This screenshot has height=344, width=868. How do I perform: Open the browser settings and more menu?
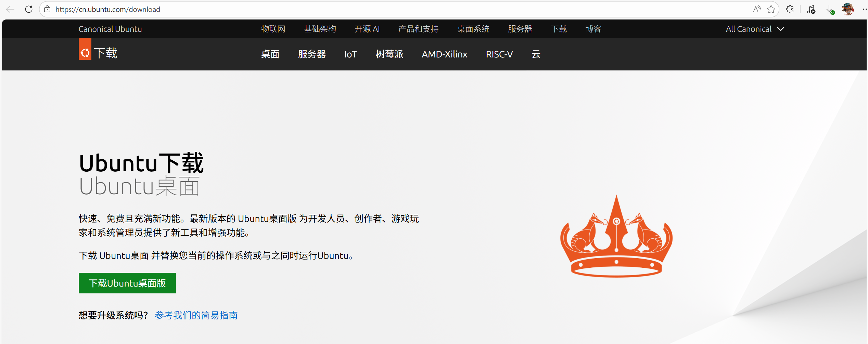pyautogui.click(x=864, y=9)
